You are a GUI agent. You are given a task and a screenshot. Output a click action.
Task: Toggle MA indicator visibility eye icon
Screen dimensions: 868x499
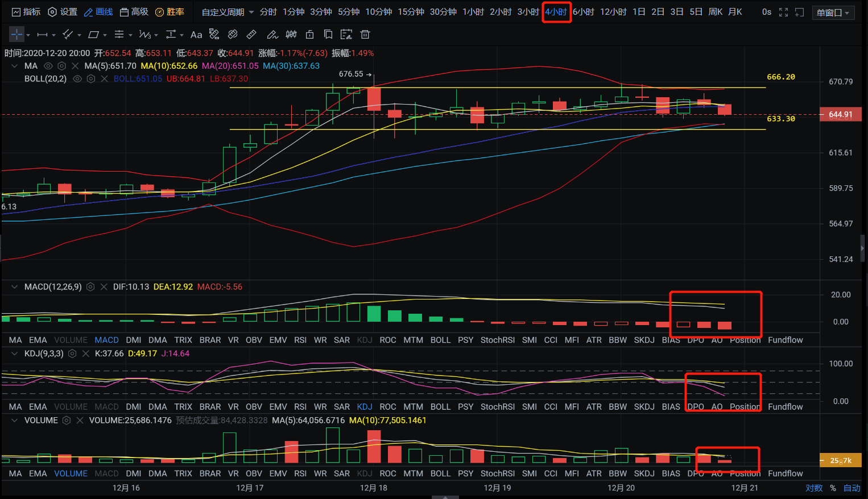[x=48, y=66]
